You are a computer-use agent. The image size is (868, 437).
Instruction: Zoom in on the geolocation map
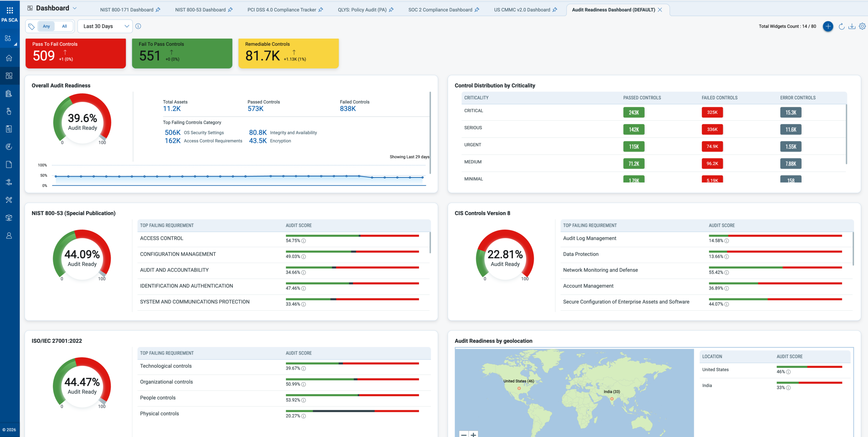point(473,434)
